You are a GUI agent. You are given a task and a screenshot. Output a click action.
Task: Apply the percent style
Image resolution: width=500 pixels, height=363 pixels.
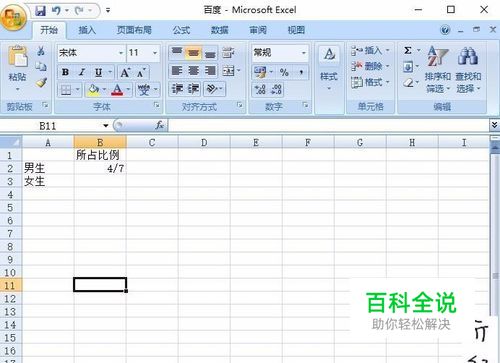[284, 72]
